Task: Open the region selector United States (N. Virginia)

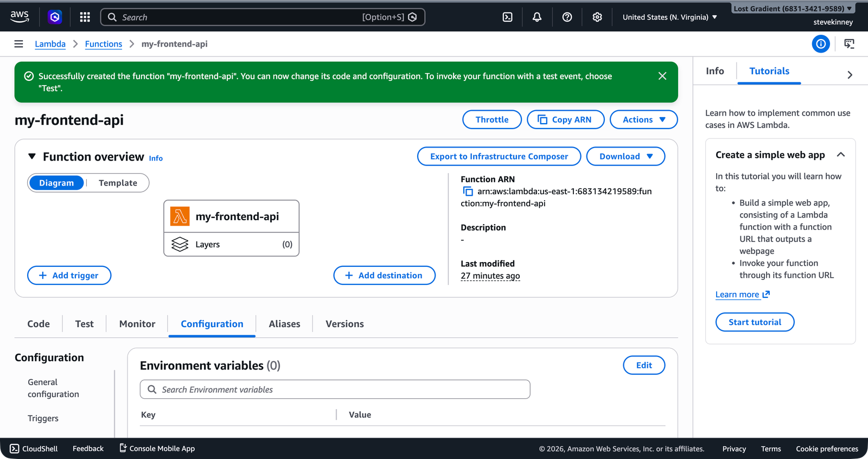Action: [670, 17]
